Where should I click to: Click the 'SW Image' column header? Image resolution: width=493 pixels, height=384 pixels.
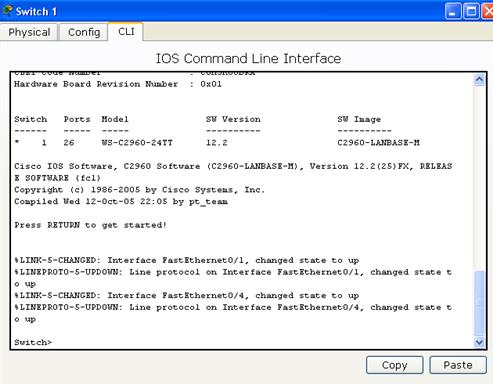coord(359,119)
